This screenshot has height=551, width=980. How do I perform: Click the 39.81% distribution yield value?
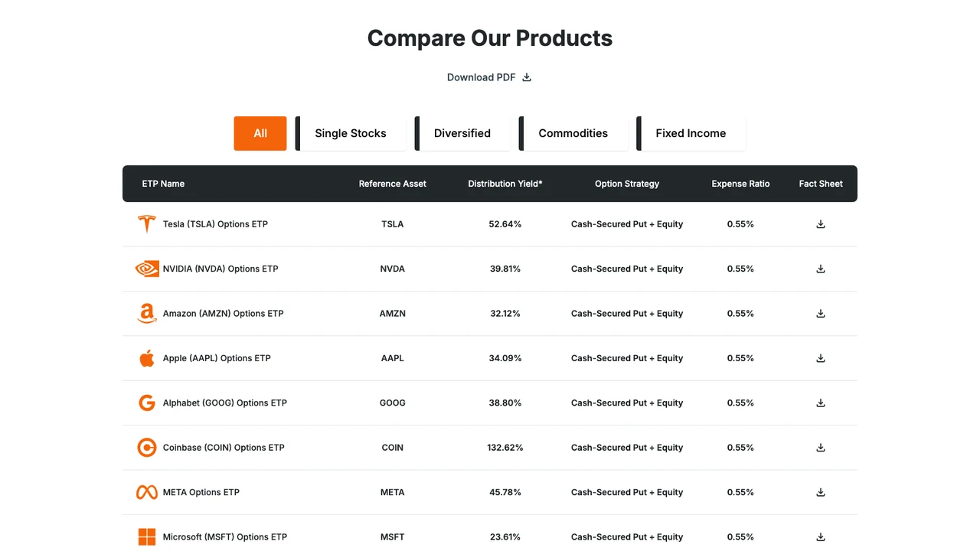(x=505, y=269)
